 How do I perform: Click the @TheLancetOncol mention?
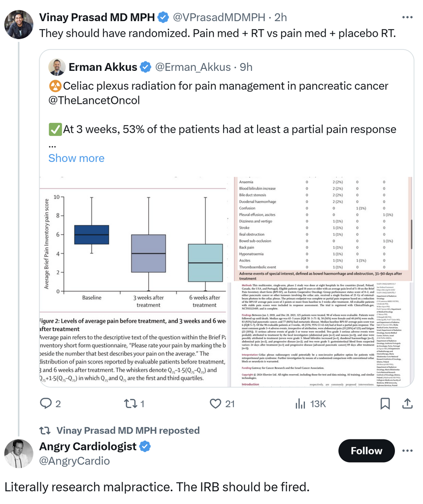click(x=94, y=100)
